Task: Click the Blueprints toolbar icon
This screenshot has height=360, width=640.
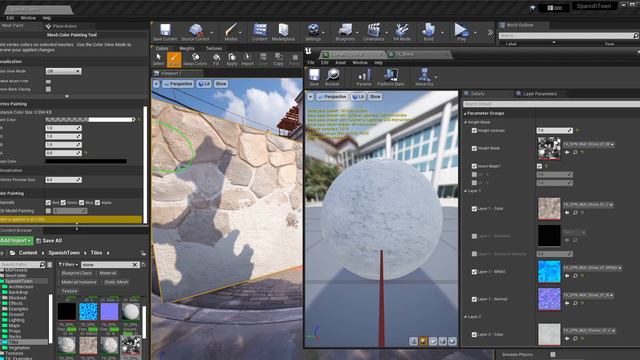Action: (345, 32)
